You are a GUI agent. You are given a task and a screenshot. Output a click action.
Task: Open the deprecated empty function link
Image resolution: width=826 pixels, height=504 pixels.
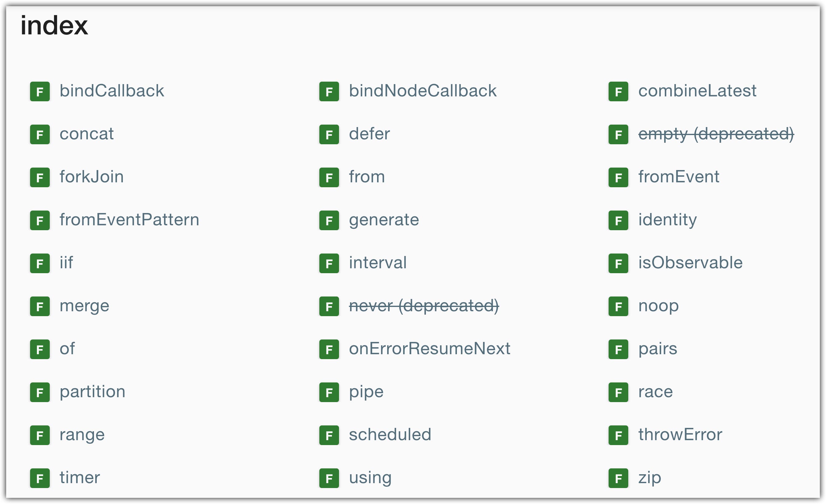pos(716,134)
